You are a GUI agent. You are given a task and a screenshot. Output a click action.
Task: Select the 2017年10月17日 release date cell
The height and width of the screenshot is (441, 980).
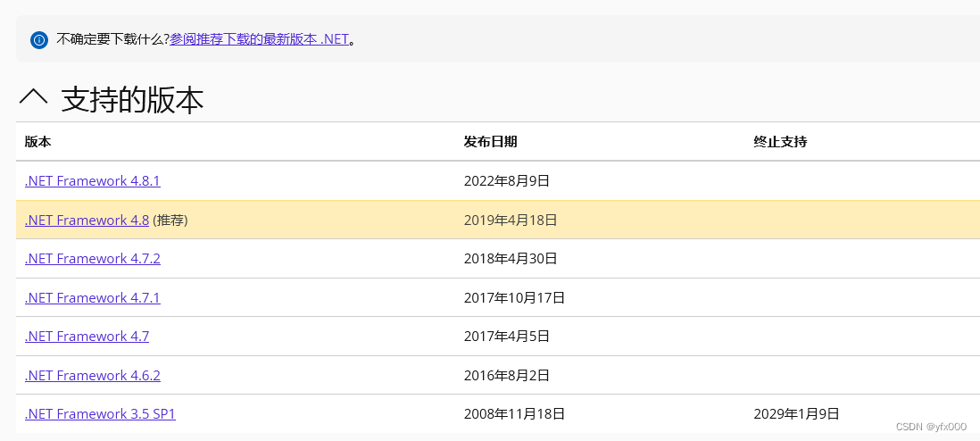pos(514,298)
